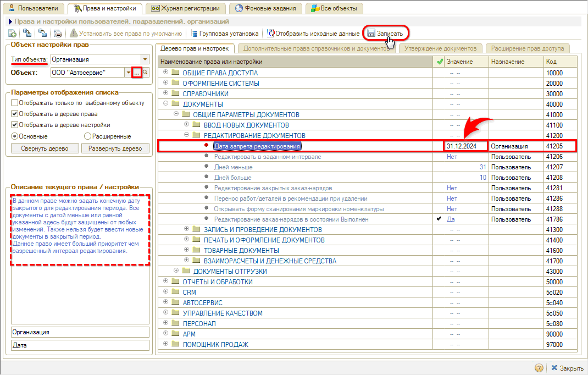The height and width of the screenshot is (375, 588).
Task: Click the date value field 31.12.2024
Action: pos(466,146)
